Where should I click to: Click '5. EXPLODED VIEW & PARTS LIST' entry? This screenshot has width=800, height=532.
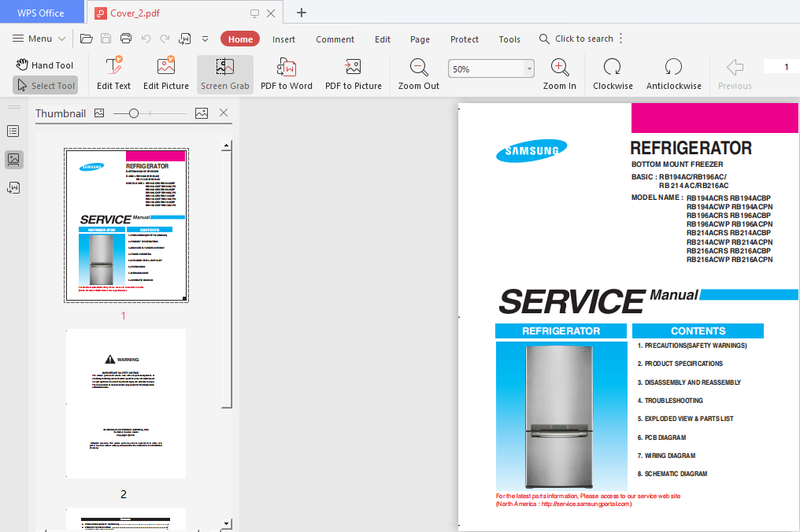tap(685, 419)
